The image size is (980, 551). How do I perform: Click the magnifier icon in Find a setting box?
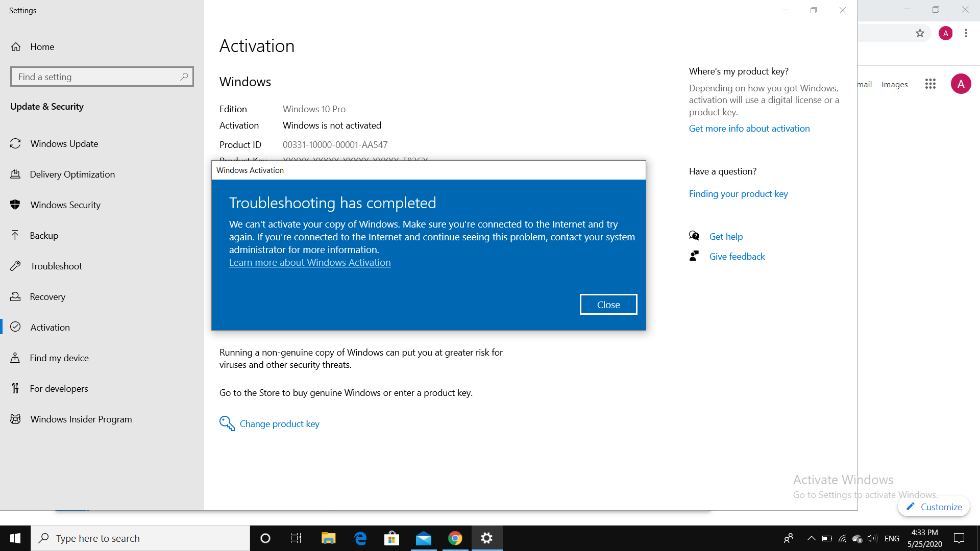click(x=184, y=77)
